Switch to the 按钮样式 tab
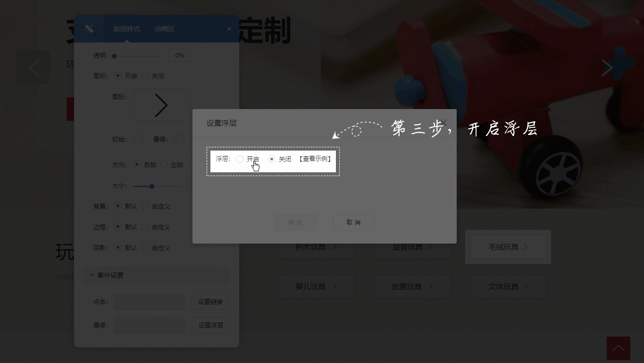 (x=126, y=29)
